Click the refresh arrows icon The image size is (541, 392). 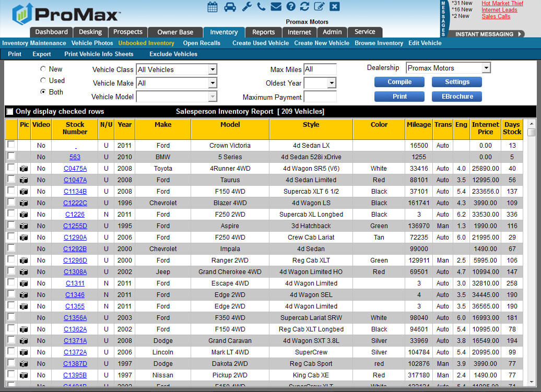[304, 7]
